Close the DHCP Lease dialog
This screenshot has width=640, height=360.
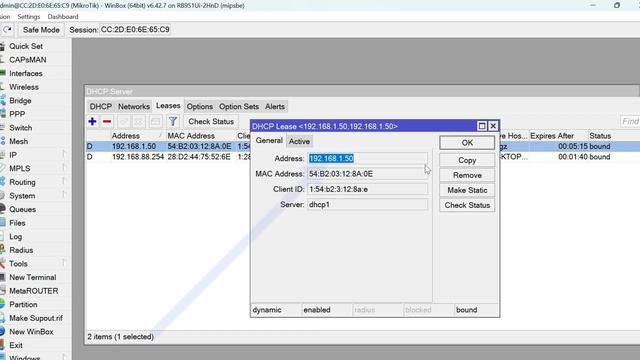[493, 126]
